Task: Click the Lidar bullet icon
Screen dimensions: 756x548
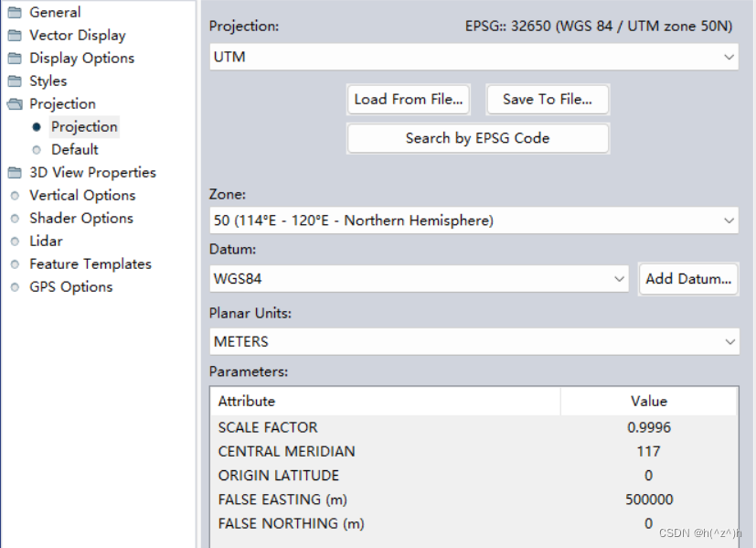Action: tap(15, 242)
